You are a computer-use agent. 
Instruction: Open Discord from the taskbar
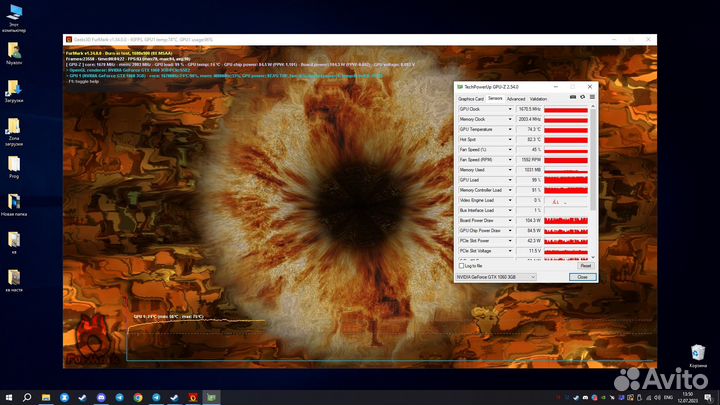tap(101, 397)
